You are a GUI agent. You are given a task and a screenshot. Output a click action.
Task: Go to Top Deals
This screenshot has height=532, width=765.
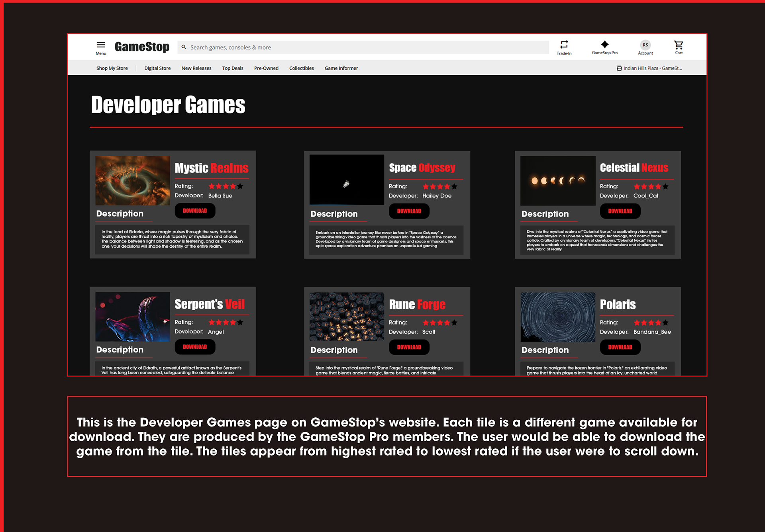pos(233,68)
